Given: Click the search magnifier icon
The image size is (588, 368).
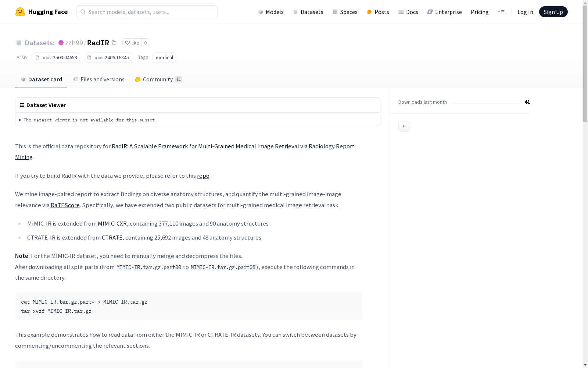Looking at the screenshot, I should pos(83,12).
